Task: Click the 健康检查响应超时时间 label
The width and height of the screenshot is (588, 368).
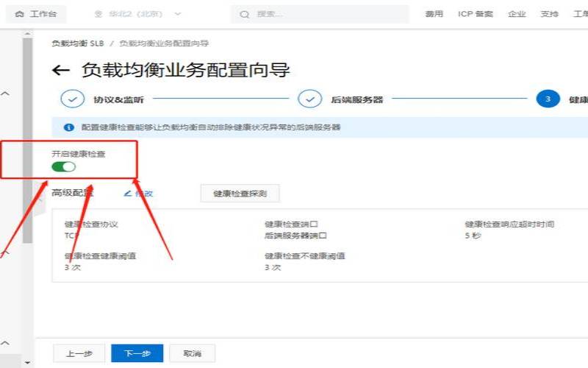Action: point(509,224)
